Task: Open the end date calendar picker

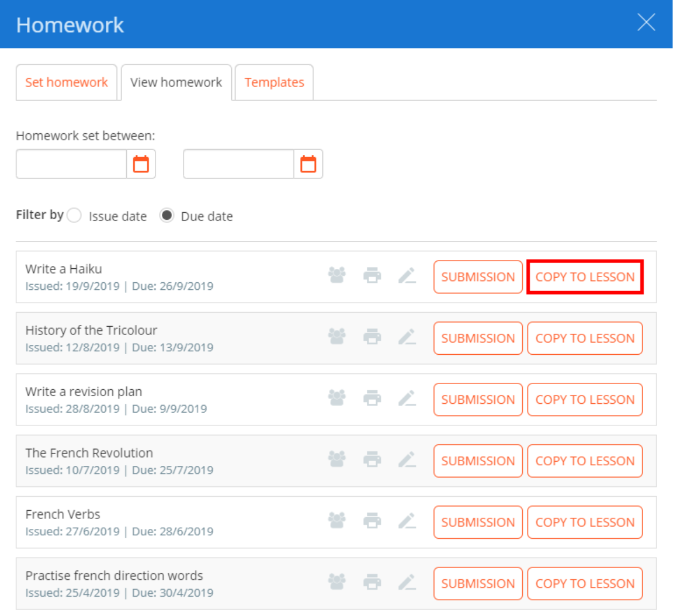Action: [x=308, y=164]
